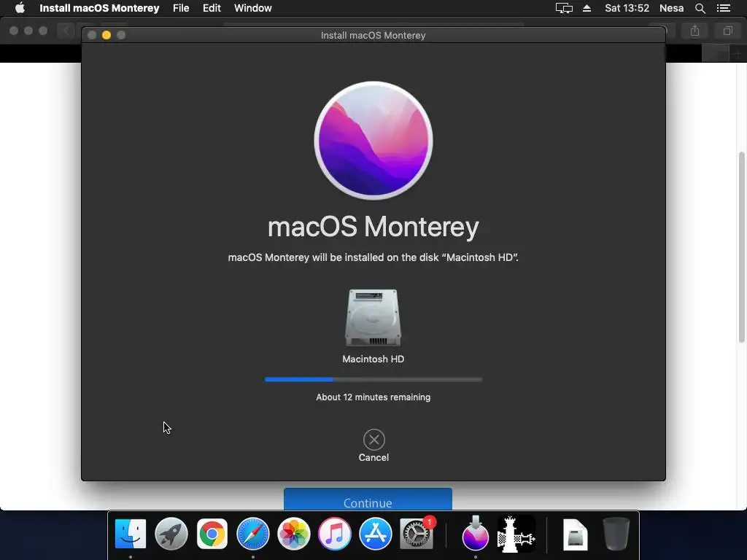747x560 pixels.
Task: Click 'About 12 minutes remaining' text
Action: click(x=373, y=397)
